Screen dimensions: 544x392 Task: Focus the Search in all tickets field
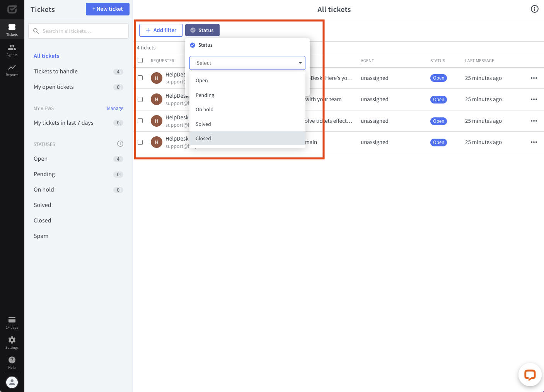click(78, 31)
